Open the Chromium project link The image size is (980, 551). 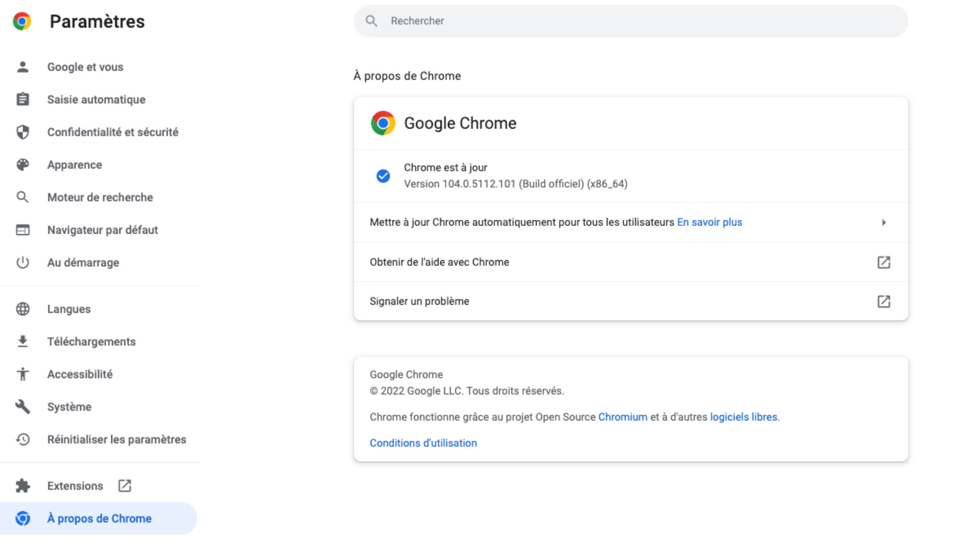623,417
